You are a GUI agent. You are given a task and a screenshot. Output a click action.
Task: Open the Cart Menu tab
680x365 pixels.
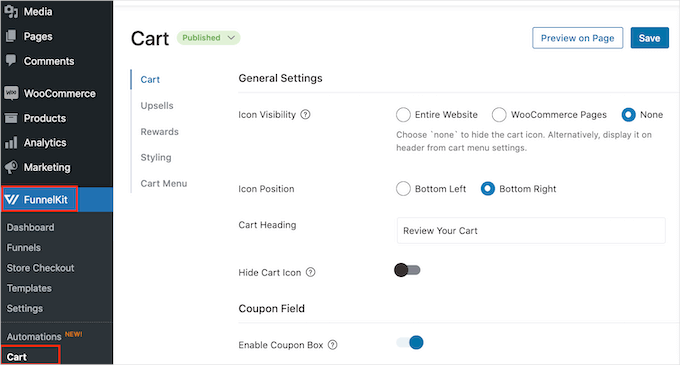(x=163, y=184)
